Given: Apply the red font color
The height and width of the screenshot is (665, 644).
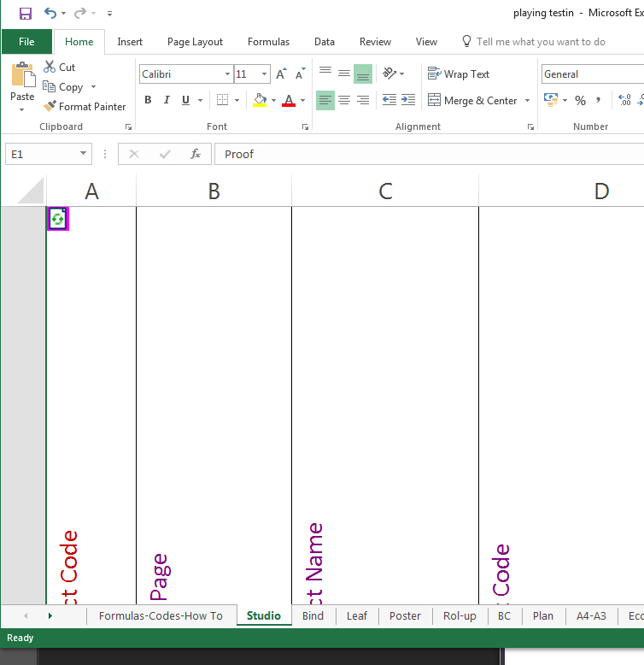Looking at the screenshot, I should 289,100.
